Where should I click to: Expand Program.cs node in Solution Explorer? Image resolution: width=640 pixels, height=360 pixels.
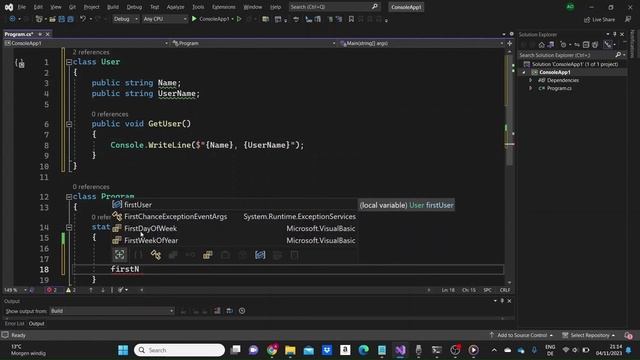point(530,88)
